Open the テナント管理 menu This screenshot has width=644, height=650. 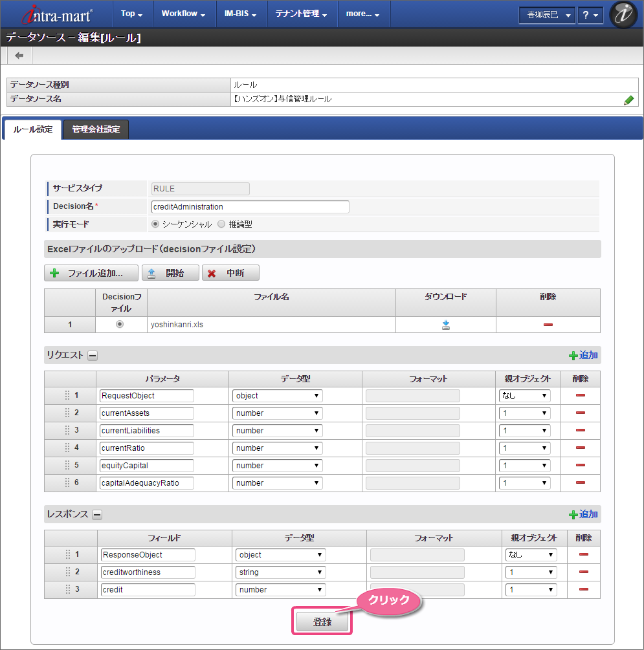point(302,14)
